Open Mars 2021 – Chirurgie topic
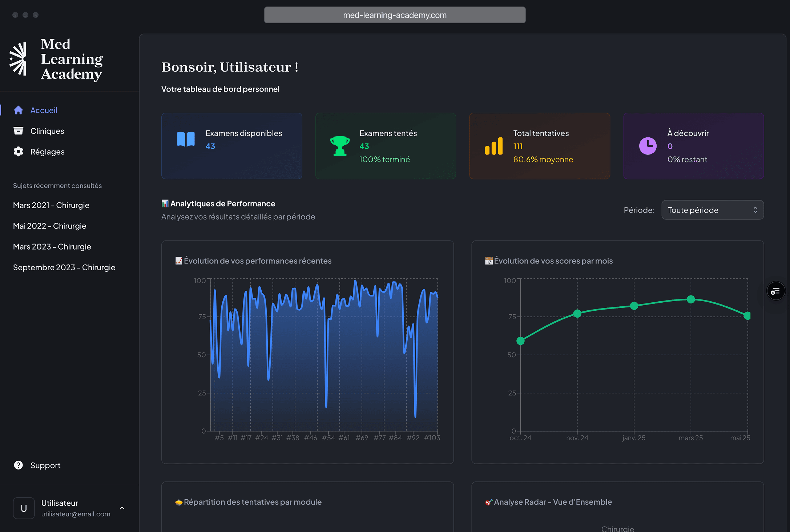790x532 pixels. tap(51, 205)
